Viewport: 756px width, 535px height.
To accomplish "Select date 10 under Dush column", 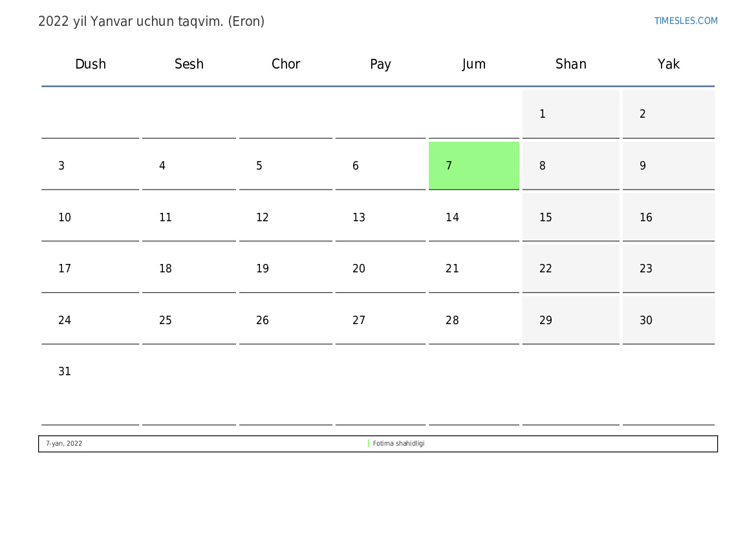I will (91, 217).
